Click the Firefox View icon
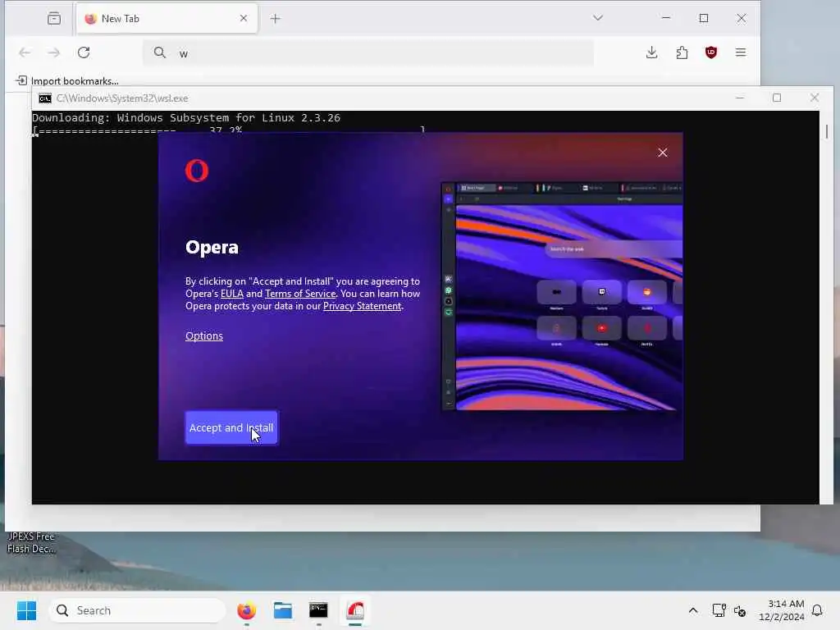This screenshot has width=840, height=630. tap(54, 19)
